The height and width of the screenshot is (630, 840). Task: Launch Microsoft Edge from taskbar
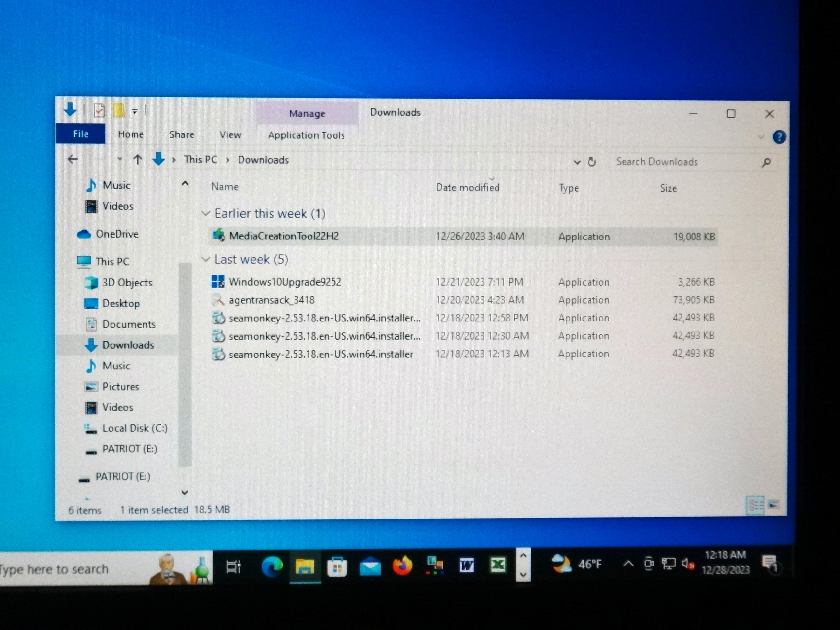(272, 566)
